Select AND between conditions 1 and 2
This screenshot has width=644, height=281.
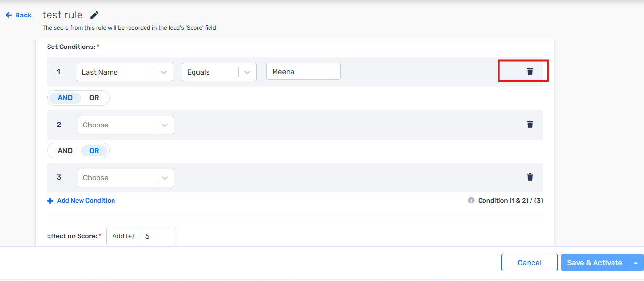point(65,98)
